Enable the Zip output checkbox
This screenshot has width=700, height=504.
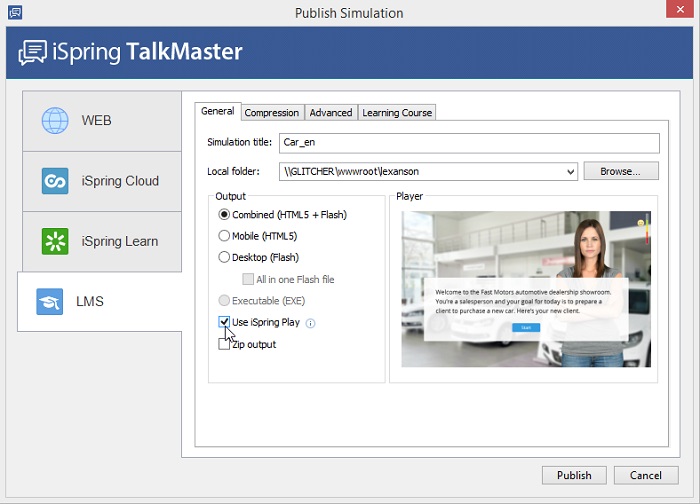[224, 344]
